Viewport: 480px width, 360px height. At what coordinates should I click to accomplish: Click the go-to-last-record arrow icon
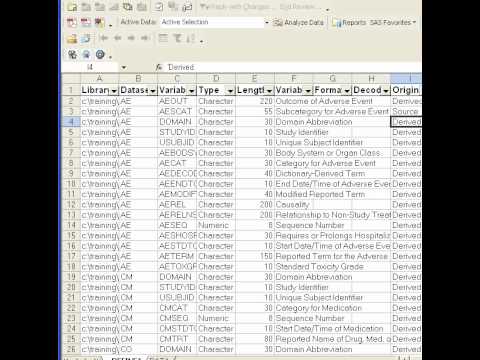pos(145,38)
